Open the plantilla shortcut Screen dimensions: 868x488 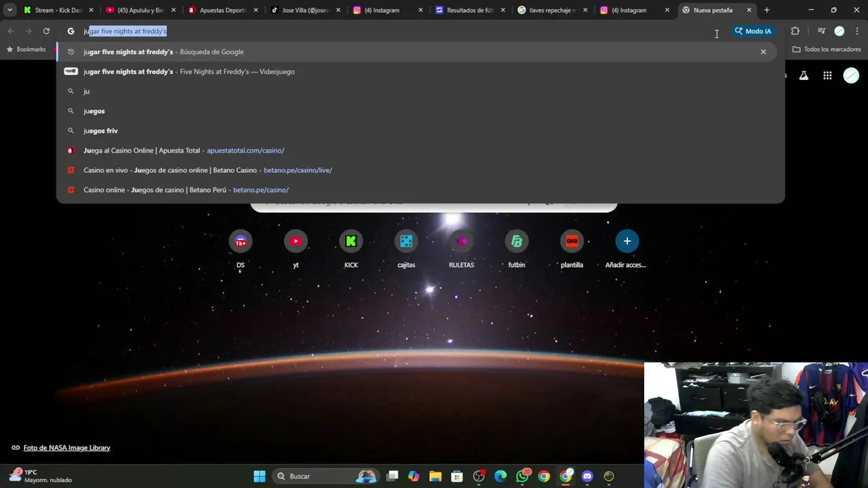[572, 249]
